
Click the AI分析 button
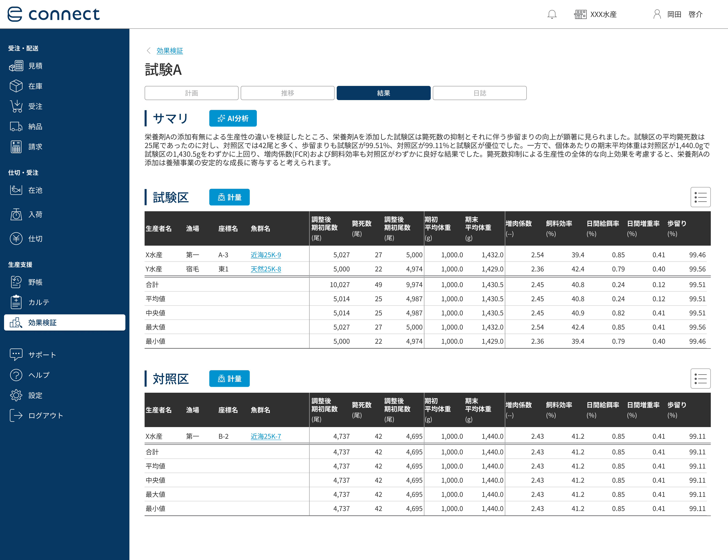click(233, 118)
